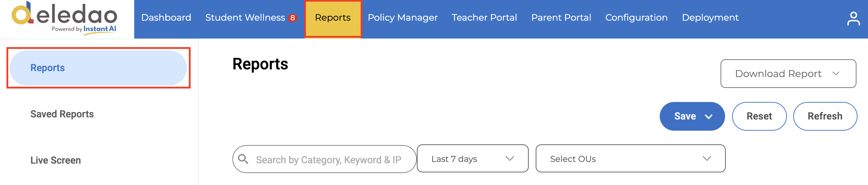Image resolution: width=868 pixels, height=185 pixels.
Task: Open the Parent Portal tab
Action: pyautogui.click(x=561, y=18)
